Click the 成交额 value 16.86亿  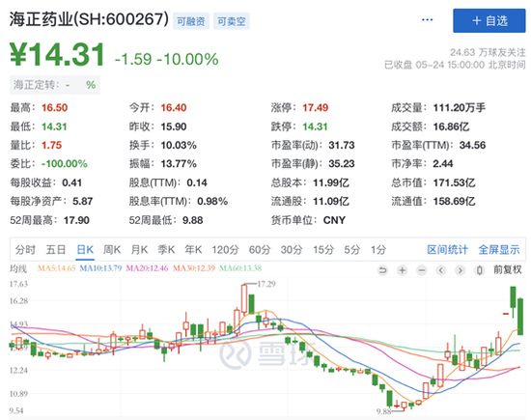point(451,126)
